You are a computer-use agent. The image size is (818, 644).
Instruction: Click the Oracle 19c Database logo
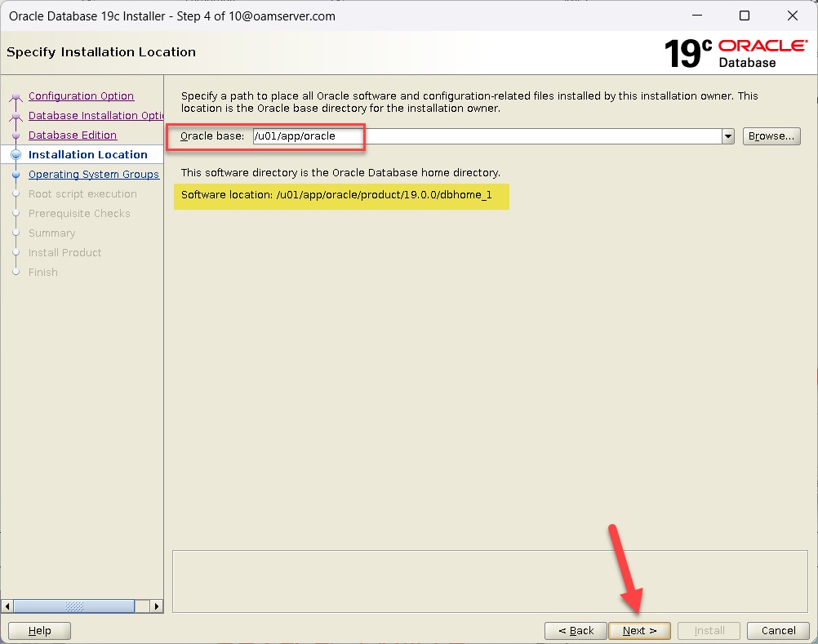736,52
